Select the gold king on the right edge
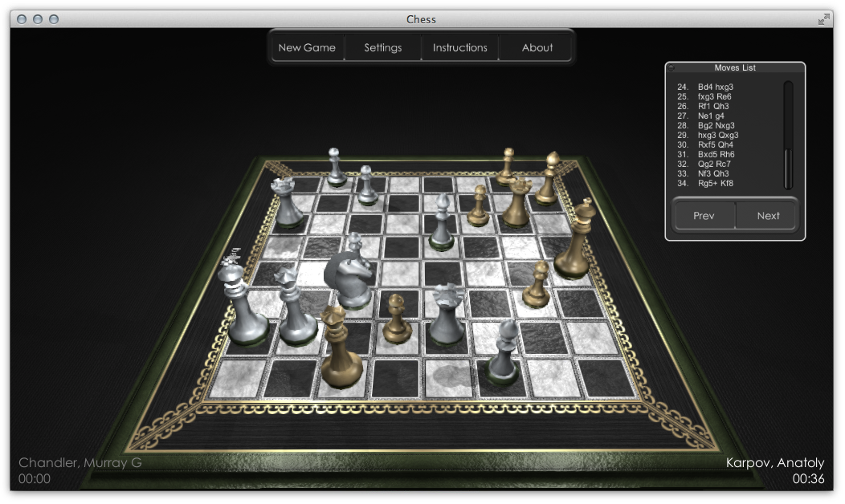845x504 pixels. coord(574,241)
